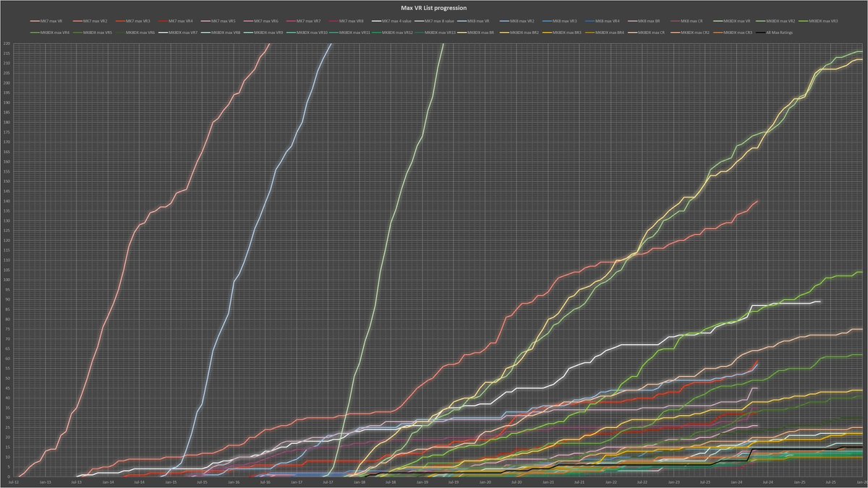Click the 'Jan-15' x-axis label
The height and width of the screenshot is (488, 868).
click(x=171, y=481)
